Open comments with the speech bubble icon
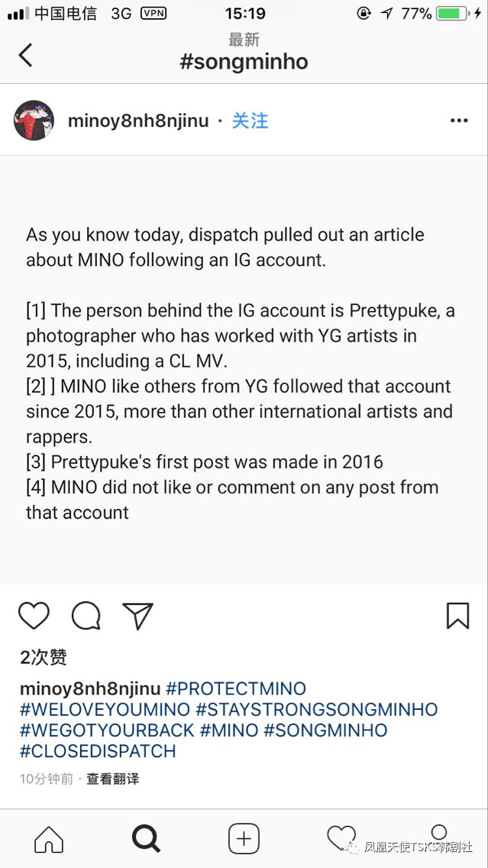488x868 pixels. click(86, 615)
